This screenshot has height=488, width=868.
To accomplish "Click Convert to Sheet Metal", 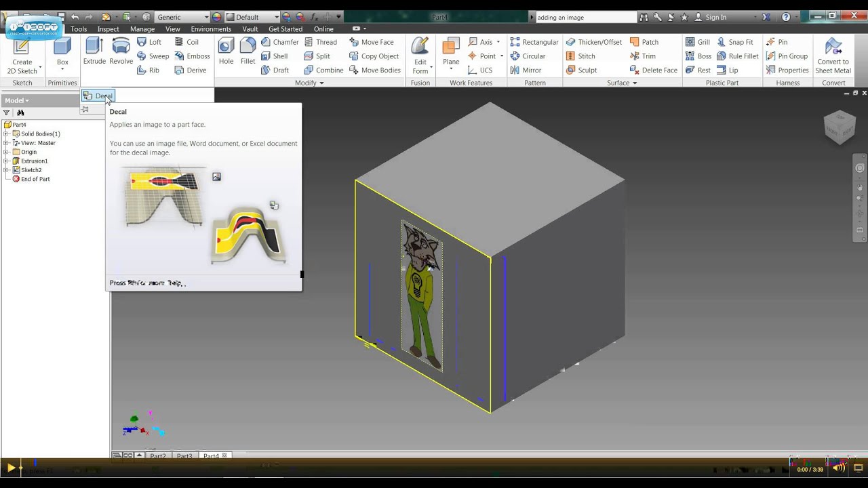I will click(833, 56).
